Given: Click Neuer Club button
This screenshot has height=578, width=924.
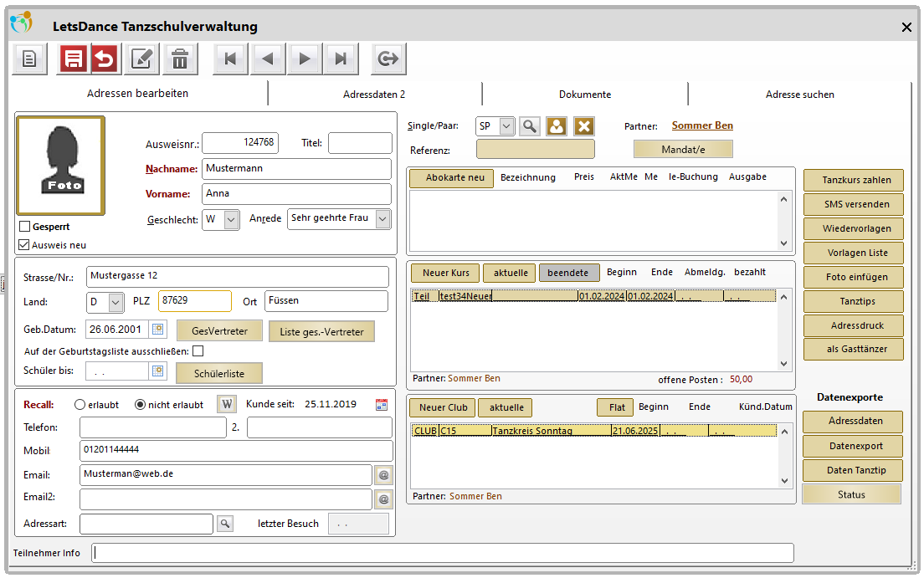Looking at the screenshot, I should pyautogui.click(x=443, y=407).
